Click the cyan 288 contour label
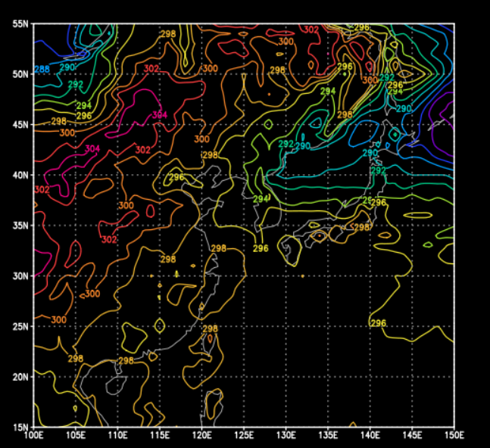The image size is (490, 448). [x=42, y=70]
